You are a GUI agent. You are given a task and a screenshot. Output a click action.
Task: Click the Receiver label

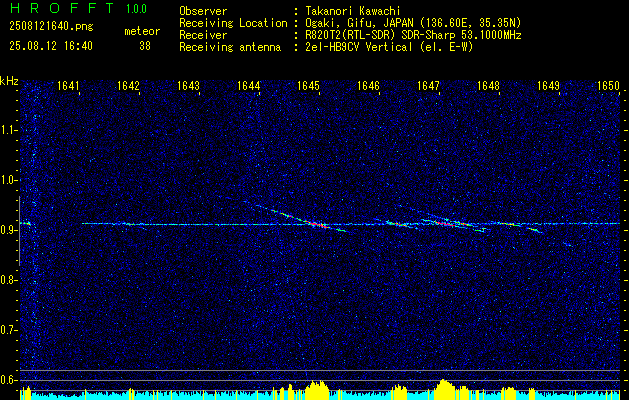[203, 35]
